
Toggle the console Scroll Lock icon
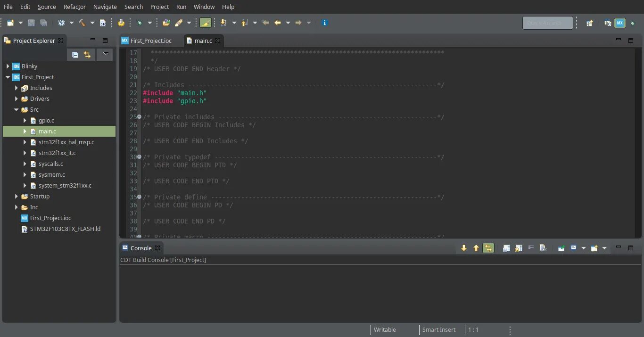(519, 248)
